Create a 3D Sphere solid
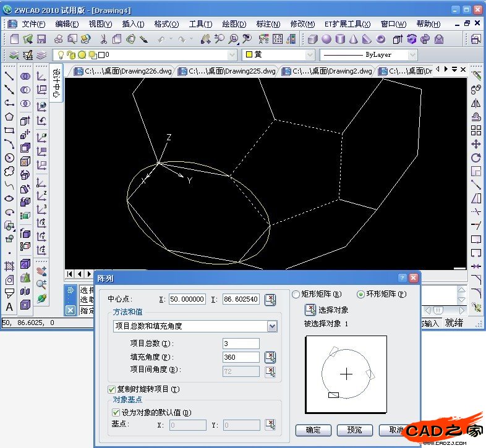The height and width of the screenshot is (448, 486). [326, 39]
